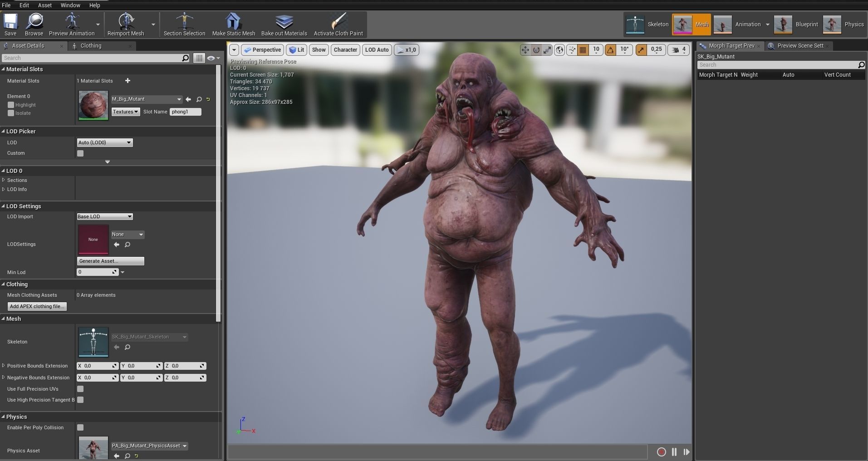Image resolution: width=868 pixels, height=461 pixels.
Task: Open details view options eye dropdown
Action: (x=213, y=58)
